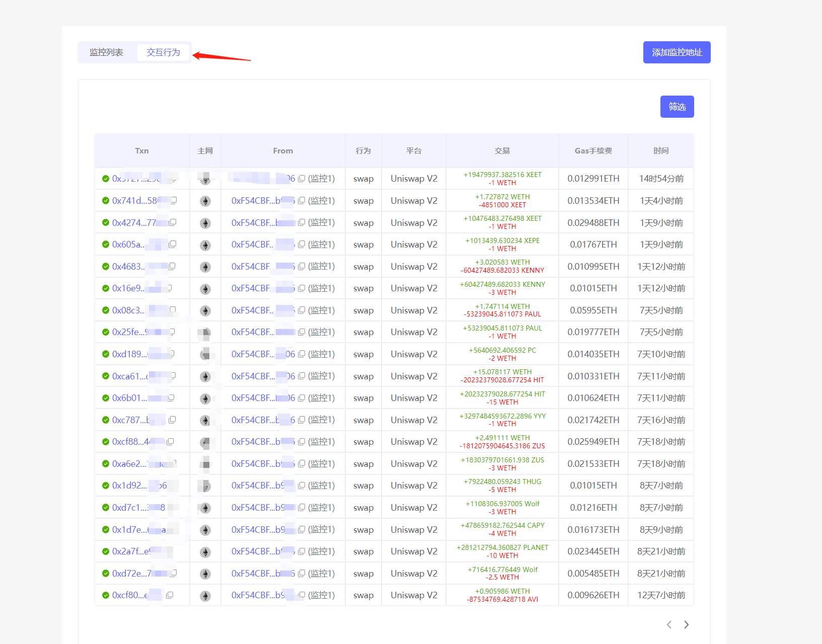Copy From address in 0x1d7e row
Viewport: 822px width, 644px height.
point(302,529)
